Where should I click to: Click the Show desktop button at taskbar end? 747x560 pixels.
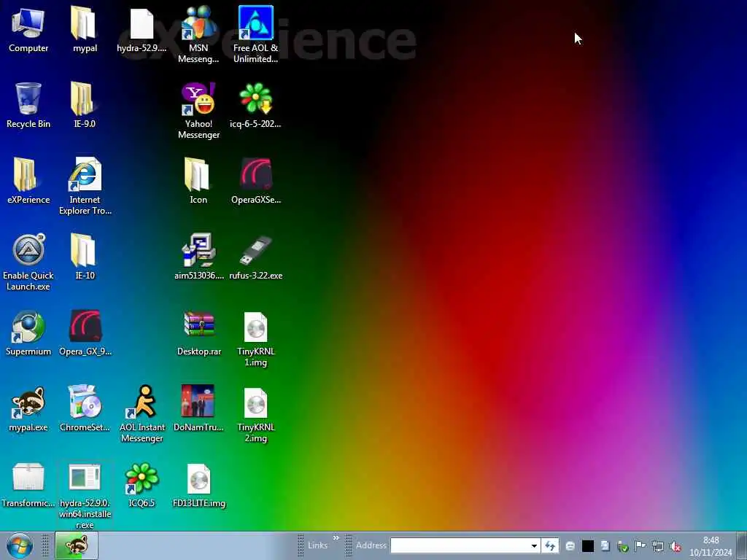(742, 545)
